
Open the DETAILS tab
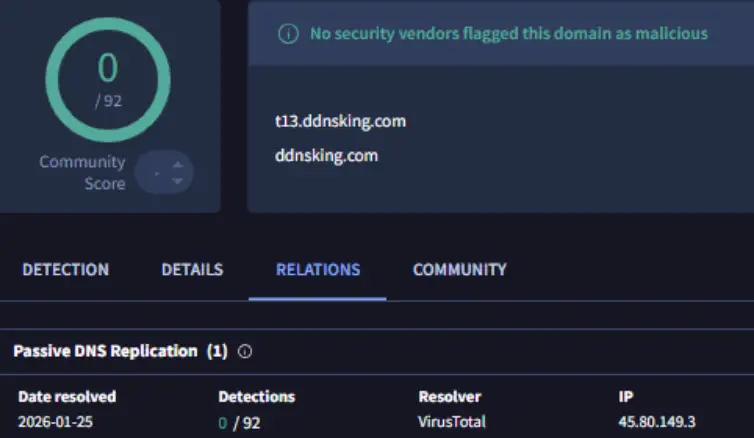coord(192,270)
